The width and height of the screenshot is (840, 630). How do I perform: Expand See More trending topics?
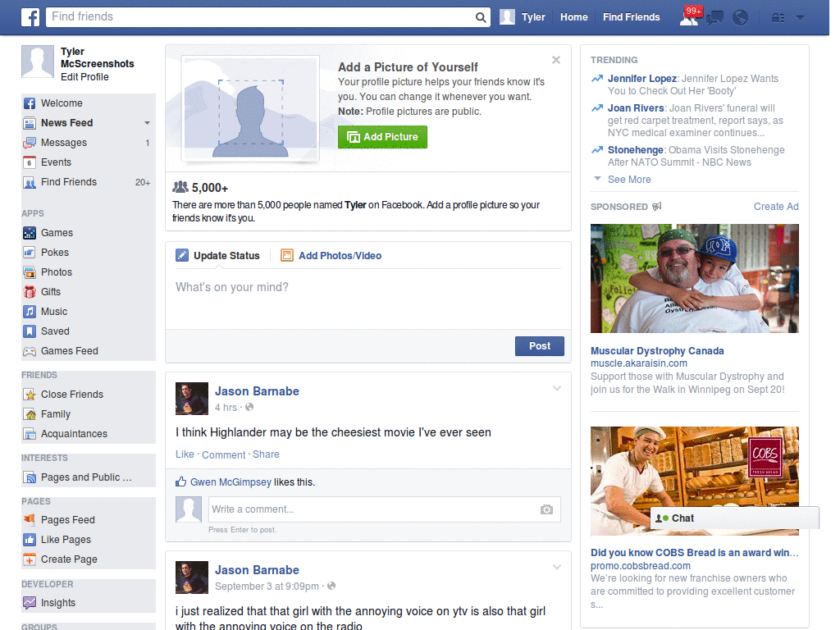point(629,180)
